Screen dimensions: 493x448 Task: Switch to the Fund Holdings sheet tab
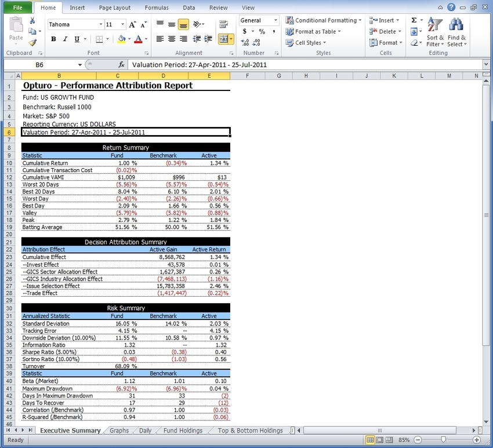[x=183, y=431]
